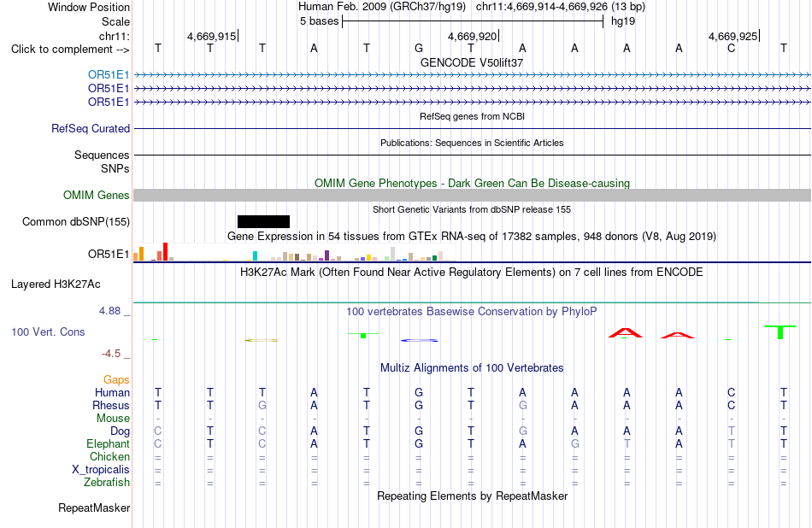Image resolution: width=812 pixels, height=528 pixels.
Task: Click the OMIM Gene Phenotypes green title
Action: 473,183
